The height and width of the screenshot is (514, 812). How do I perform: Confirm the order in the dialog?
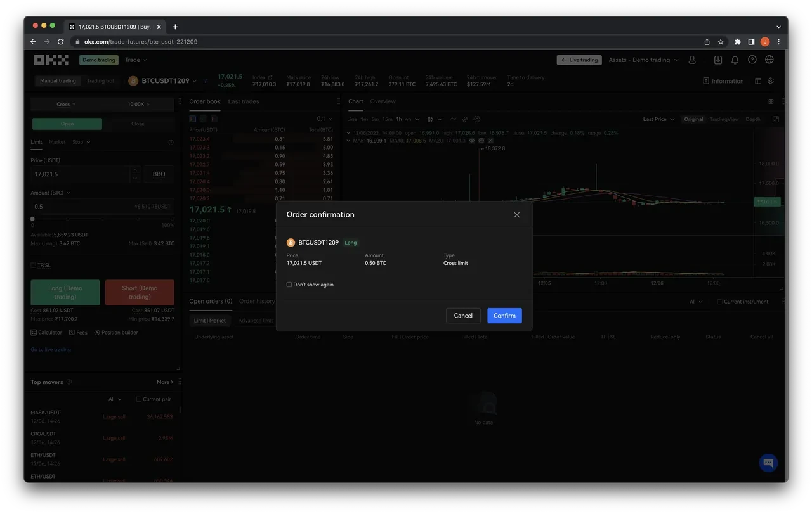tap(504, 316)
